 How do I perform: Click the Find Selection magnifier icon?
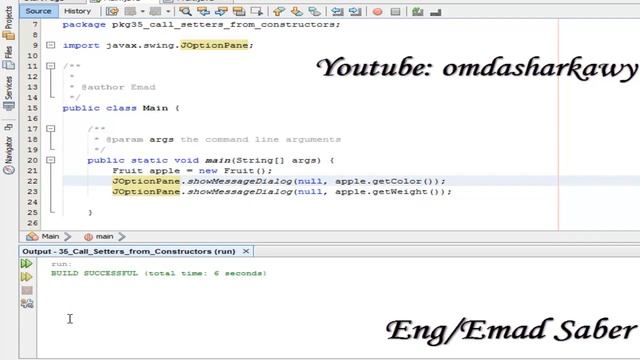185,11
